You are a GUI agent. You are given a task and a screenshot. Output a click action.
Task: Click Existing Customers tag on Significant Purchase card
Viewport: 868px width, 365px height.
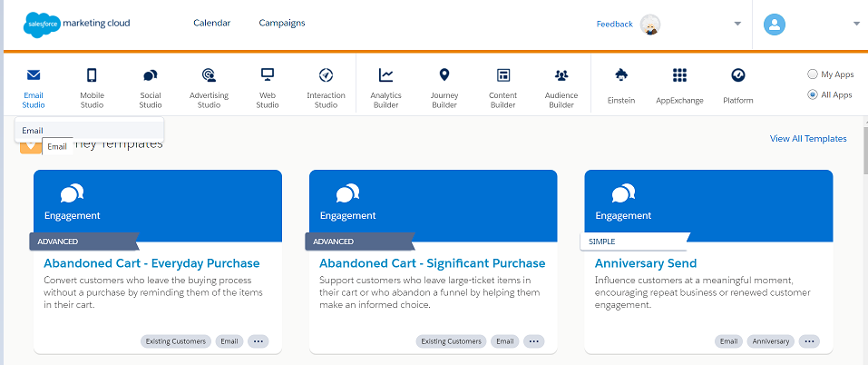click(x=451, y=341)
